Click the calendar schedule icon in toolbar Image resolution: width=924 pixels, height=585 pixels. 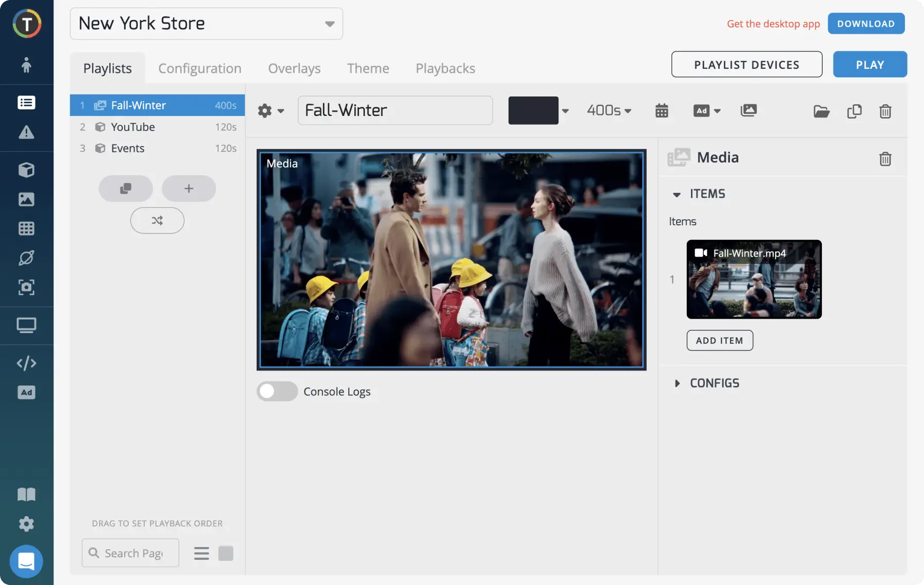click(662, 110)
